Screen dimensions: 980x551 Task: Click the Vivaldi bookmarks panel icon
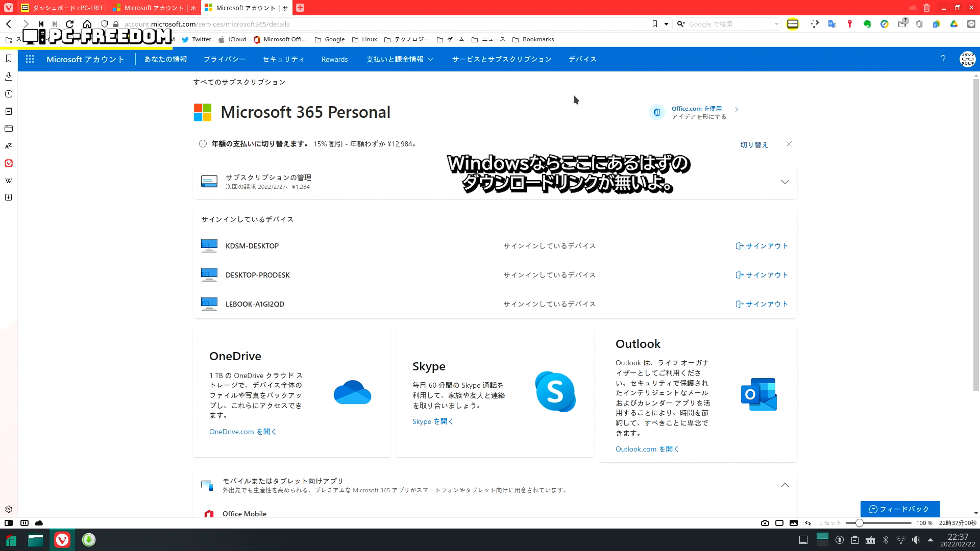pyautogui.click(x=9, y=59)
